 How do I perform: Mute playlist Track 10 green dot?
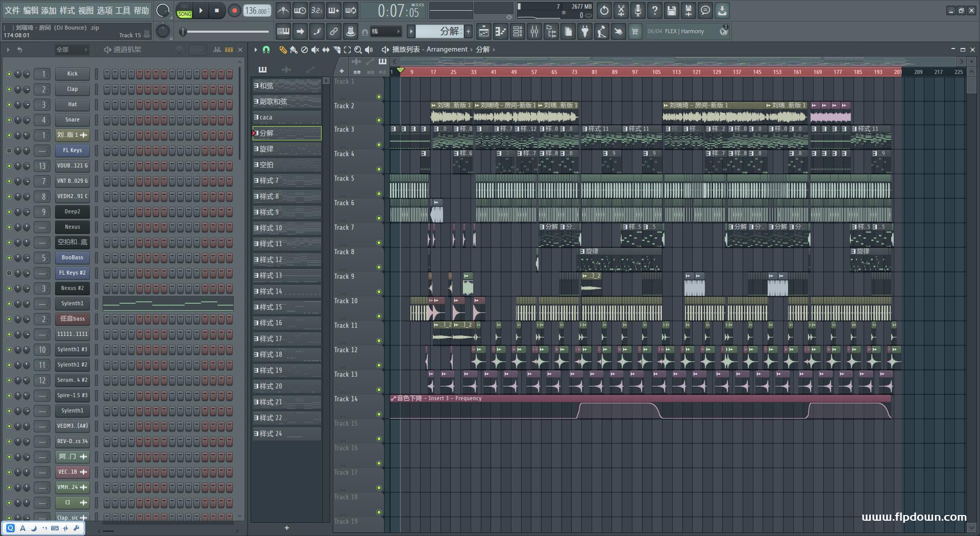379,316
